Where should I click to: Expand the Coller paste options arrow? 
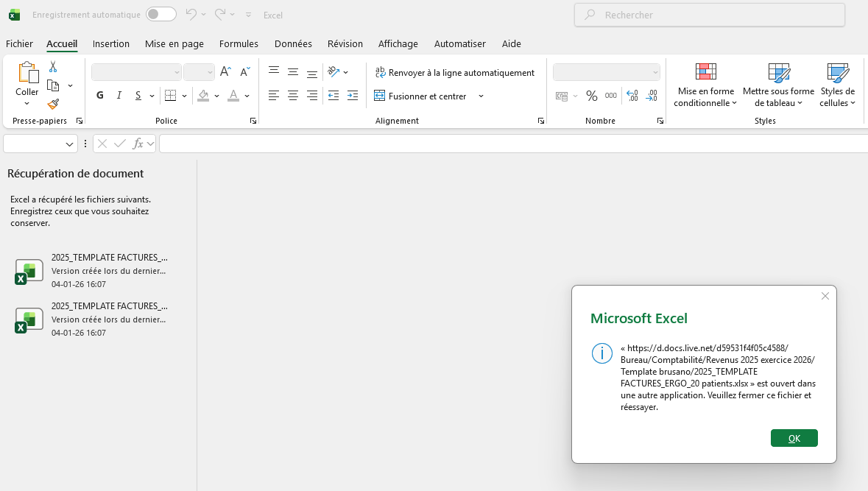click(x=27, y=104)
